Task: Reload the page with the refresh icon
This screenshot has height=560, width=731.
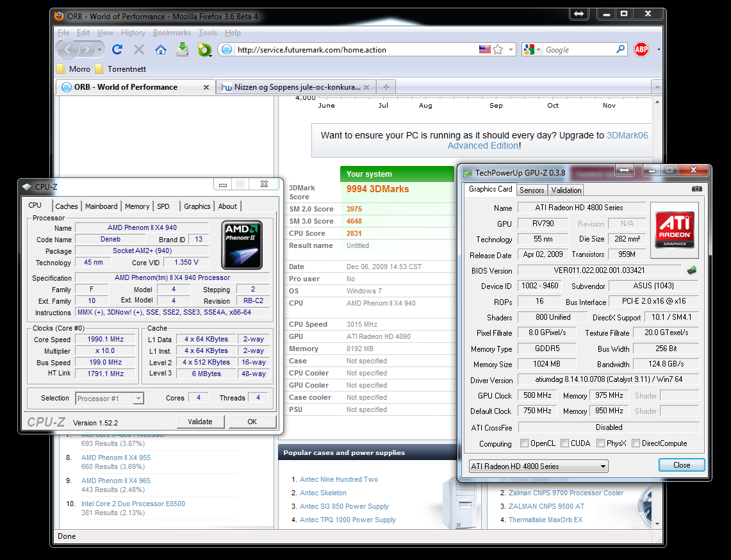Action: pyautogui.click(x=117, y=49)
